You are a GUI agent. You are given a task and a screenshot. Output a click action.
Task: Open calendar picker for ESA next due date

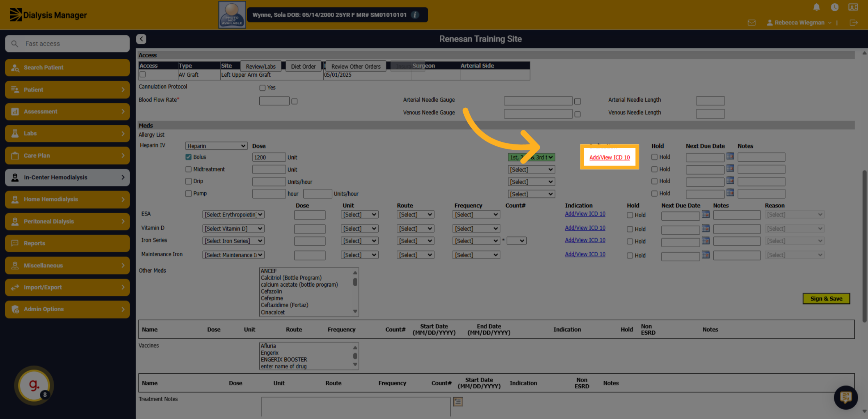coord(706,214)
